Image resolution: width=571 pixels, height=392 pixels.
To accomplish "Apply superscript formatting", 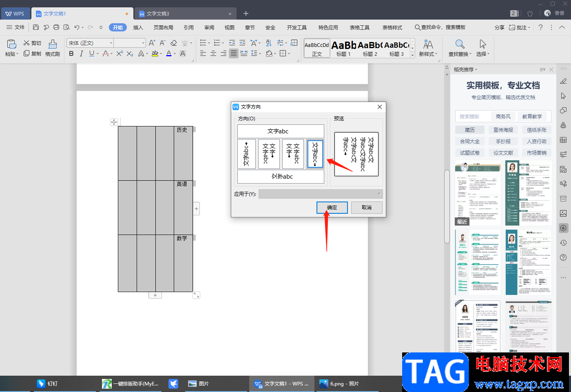I will point(120,53).
